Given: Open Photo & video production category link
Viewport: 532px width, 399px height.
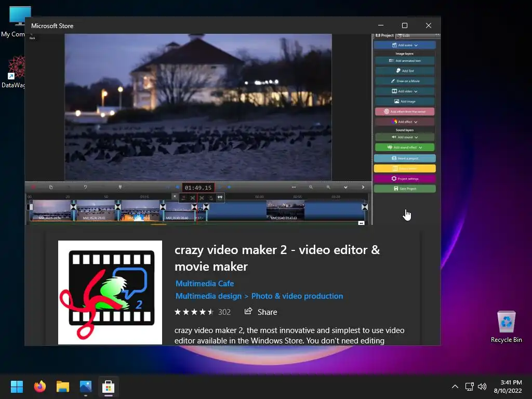Looking at the screenshot, I should [297, 296].
